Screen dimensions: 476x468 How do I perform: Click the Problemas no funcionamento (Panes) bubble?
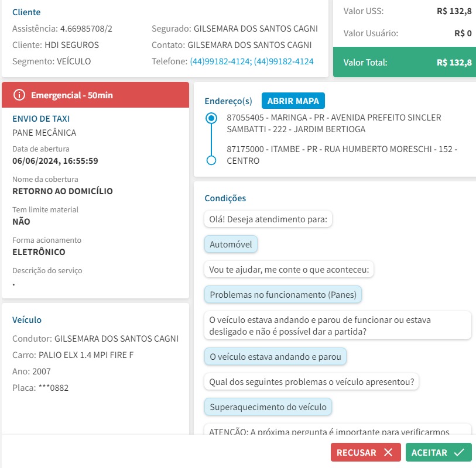click(x=283, y=295)
